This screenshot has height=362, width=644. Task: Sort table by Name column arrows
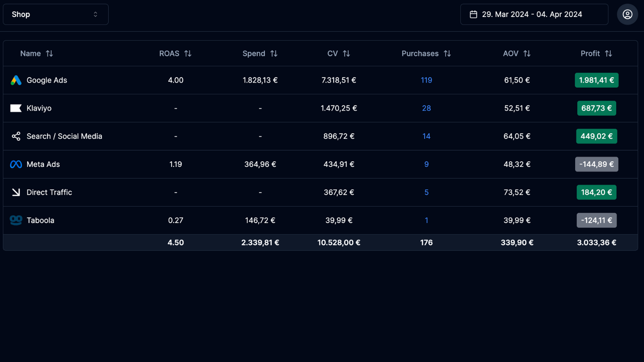(50, 53)
